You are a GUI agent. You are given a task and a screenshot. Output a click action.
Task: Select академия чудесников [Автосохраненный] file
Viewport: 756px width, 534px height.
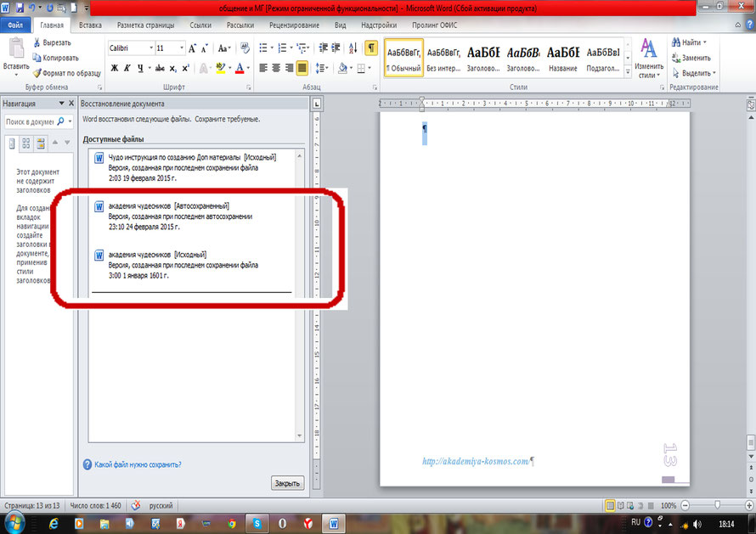(x=193, y=216)
